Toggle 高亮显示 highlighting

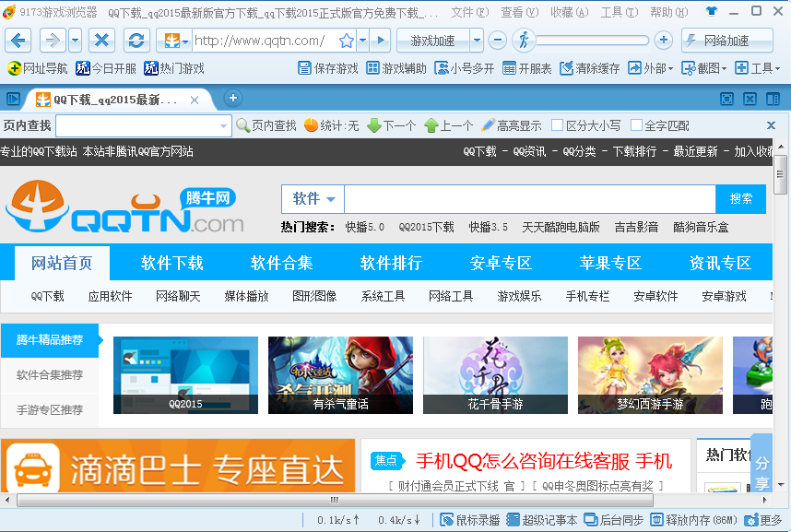[511, 125]
